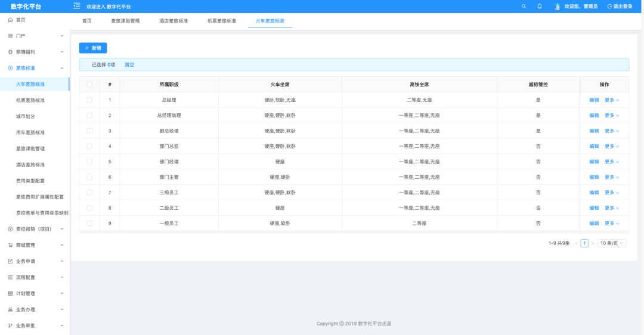The image size is (644, 335).
Task: Click the 费控报销（项目） sidebar icon
Action: click(x=10, y=229)
